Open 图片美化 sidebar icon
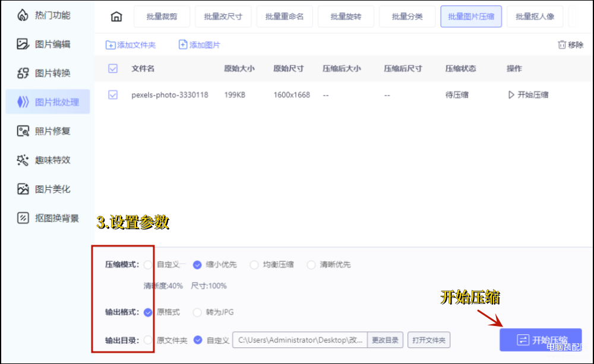Viewport: 594px width, 364px height. pyautogui.click(x=23, y=189)
